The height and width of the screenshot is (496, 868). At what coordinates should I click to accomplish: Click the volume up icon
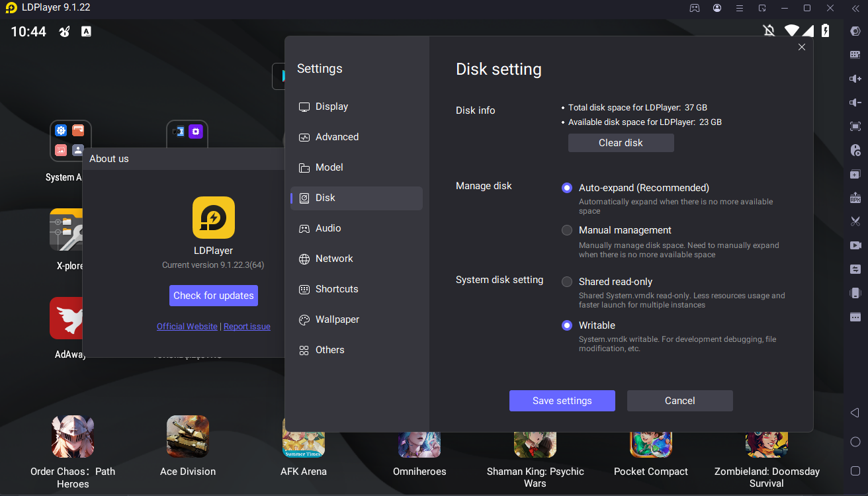855,79
